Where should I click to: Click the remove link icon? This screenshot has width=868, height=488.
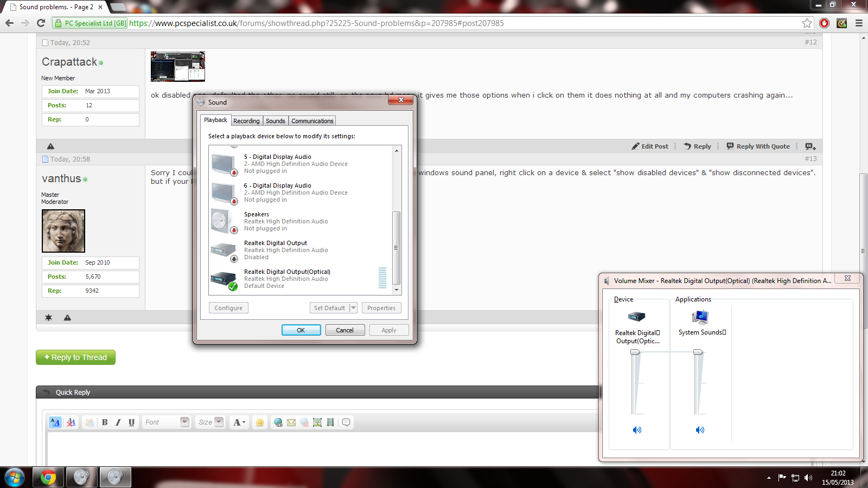(x=304, y=422)
